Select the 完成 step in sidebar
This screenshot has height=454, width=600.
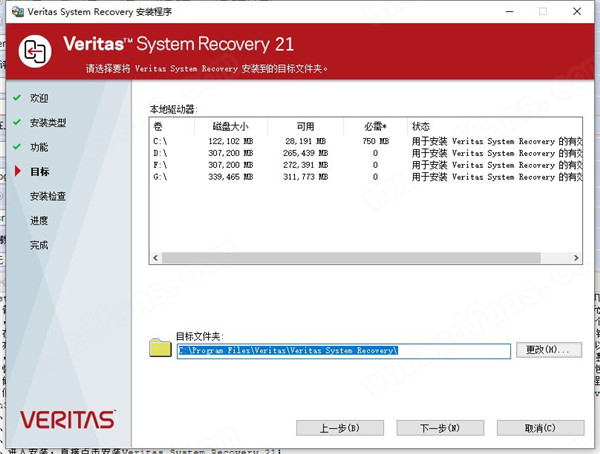(39, 245)
